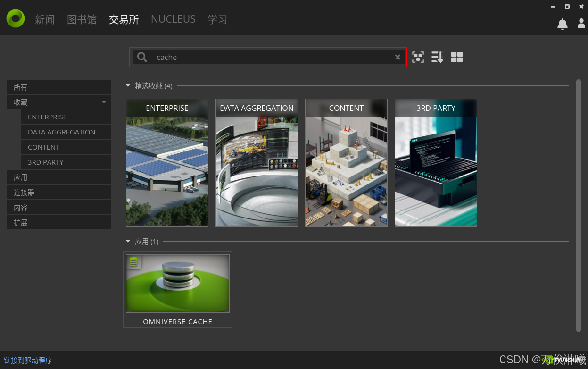Select 扩展 category in sidebar
The image size is (588, 369).
(x=58, y=223)
